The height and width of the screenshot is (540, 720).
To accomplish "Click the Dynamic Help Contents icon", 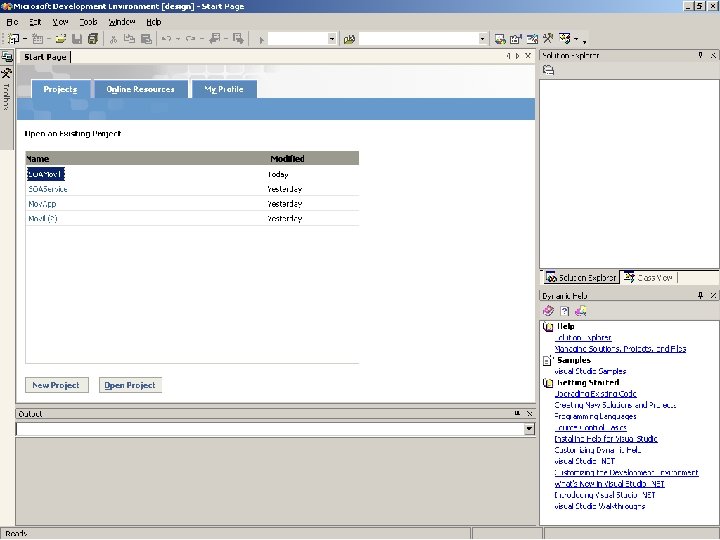I will [x=548, y=311].
